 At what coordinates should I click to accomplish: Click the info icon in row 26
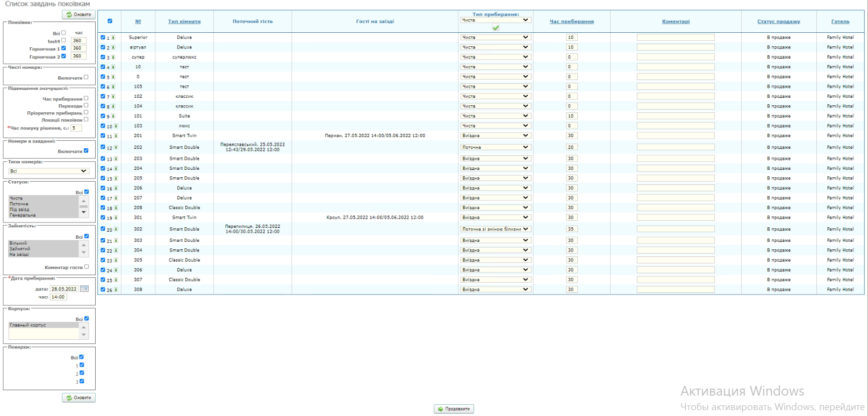point(116,290)
